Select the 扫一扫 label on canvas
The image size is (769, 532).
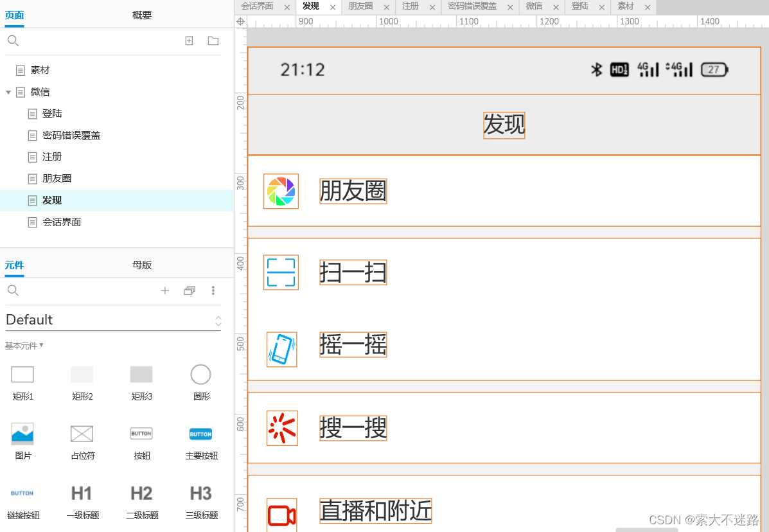353,272
